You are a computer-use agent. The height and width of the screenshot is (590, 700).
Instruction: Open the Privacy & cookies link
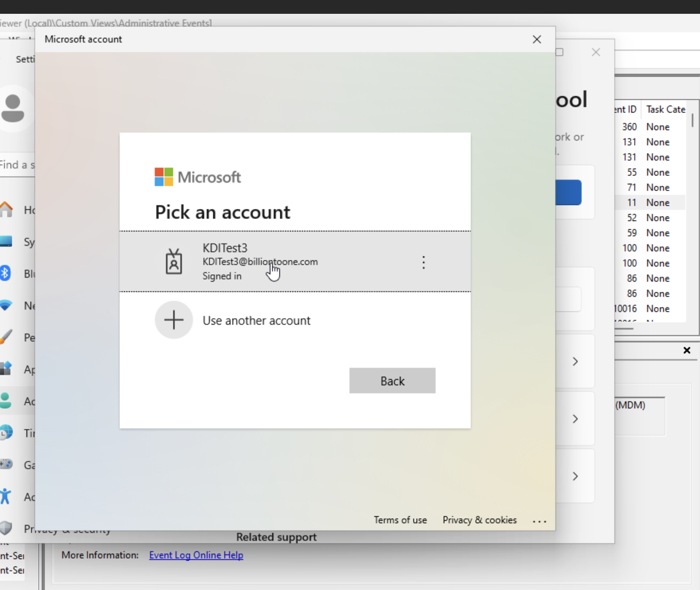(480, 520)
